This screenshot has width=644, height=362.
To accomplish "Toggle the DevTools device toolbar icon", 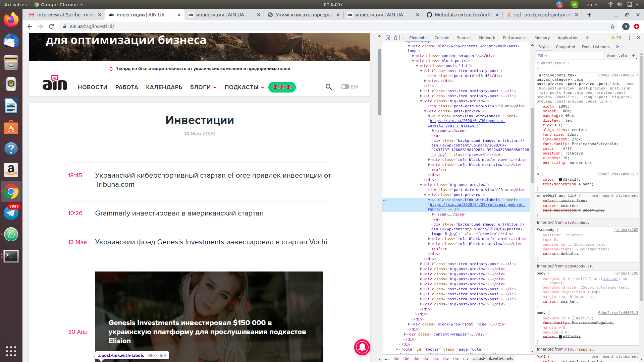I will tap(397, 38).
